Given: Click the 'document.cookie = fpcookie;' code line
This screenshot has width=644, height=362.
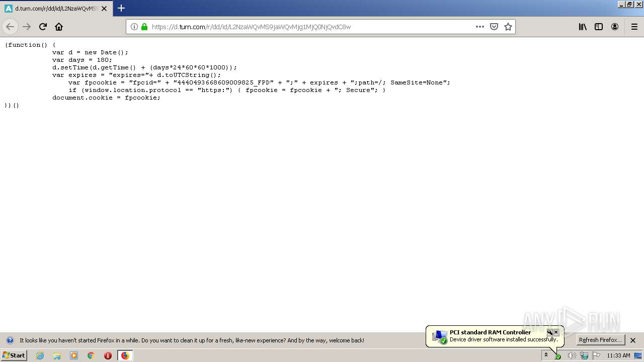Looking at the screenshot, I should pos(106,98).
